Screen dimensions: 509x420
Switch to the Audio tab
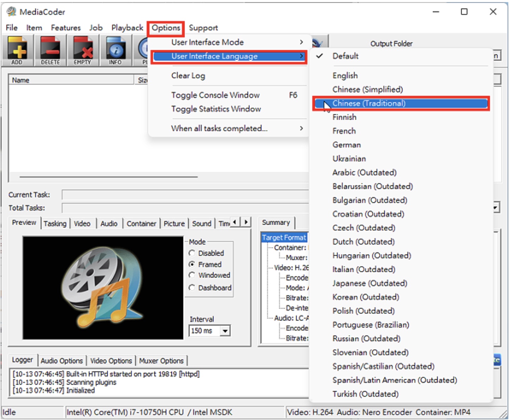[109, 223]
